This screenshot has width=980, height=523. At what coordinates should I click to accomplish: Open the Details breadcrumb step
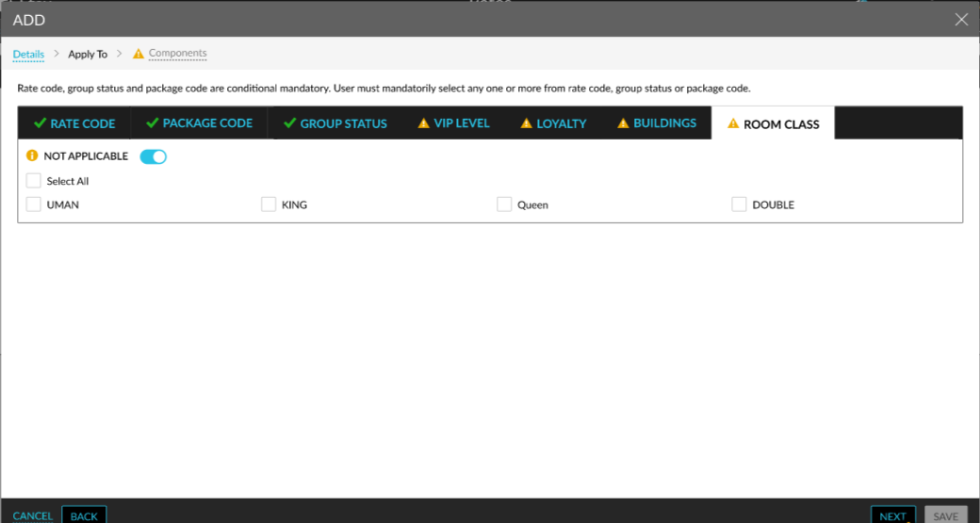tap(29, 55)
